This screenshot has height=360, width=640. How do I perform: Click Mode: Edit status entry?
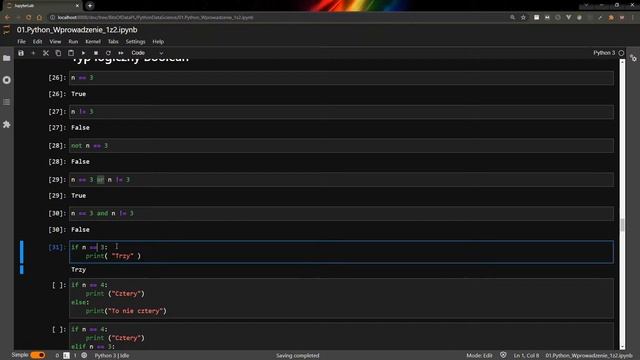(x=479, y=356)
